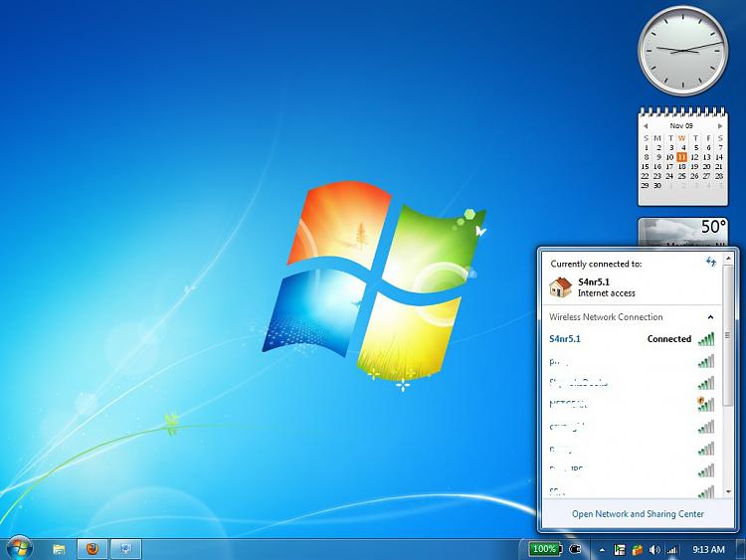
Task: Click the 'Nov 09' calendar title
Action: click(681, 125)
